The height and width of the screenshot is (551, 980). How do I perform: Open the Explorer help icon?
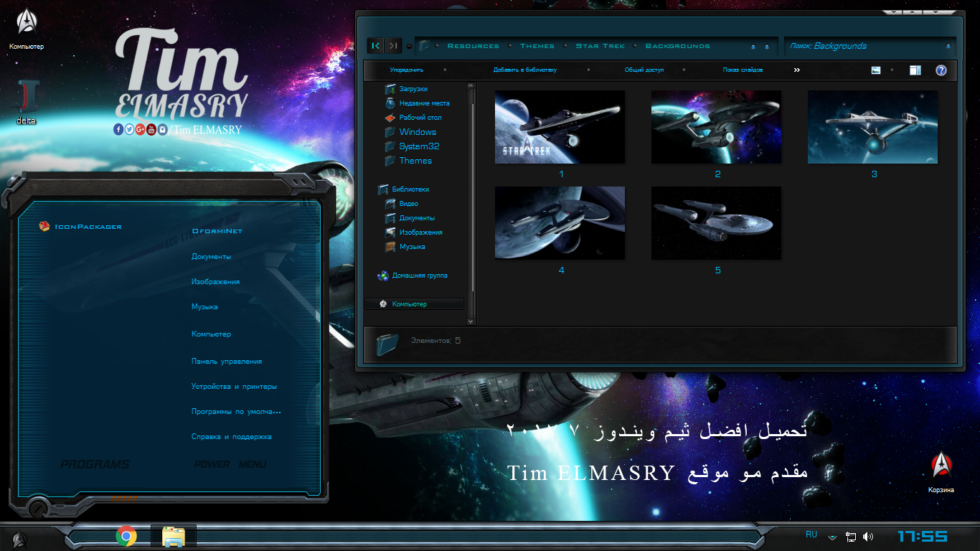[x=941, y=70]
